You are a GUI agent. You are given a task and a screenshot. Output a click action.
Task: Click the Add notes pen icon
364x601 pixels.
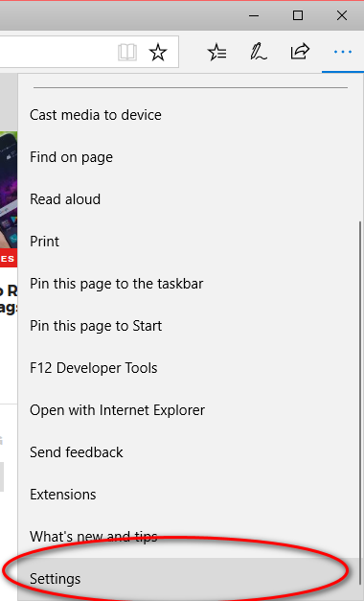[259, 52]
